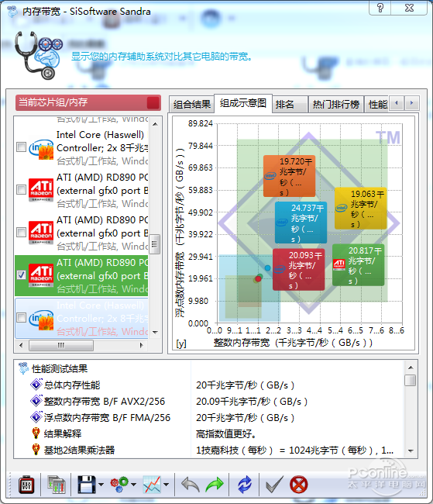The width and height of the screenshot is (433, 504).
Task: Open the dropdown arrow beside the save icon
Action: pos(101,485)
